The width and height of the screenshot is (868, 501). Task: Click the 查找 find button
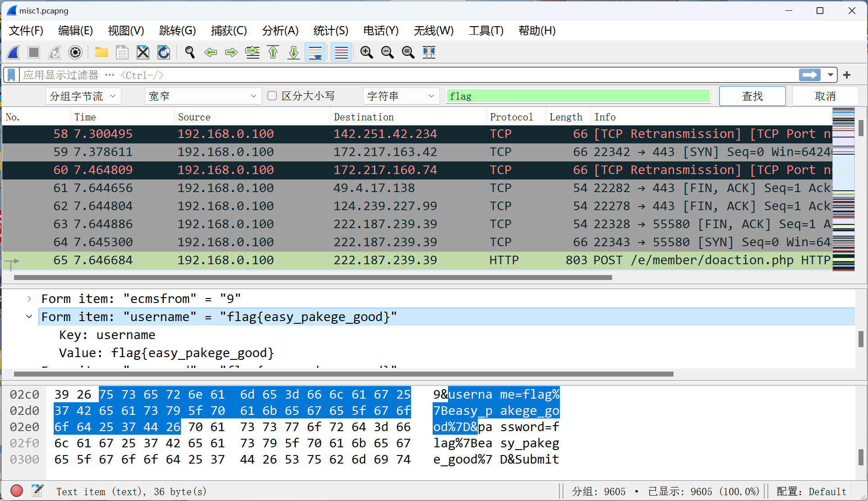click(752, 96)
